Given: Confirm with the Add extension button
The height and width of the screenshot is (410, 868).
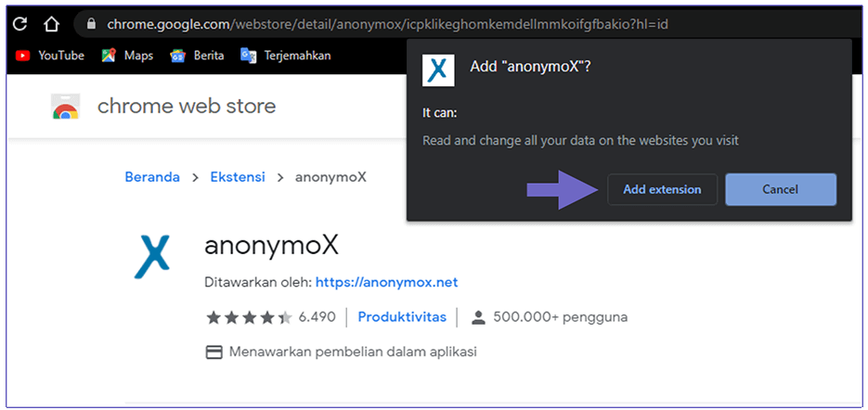Looking at the screenshot, I should click(x=662, y=190).
